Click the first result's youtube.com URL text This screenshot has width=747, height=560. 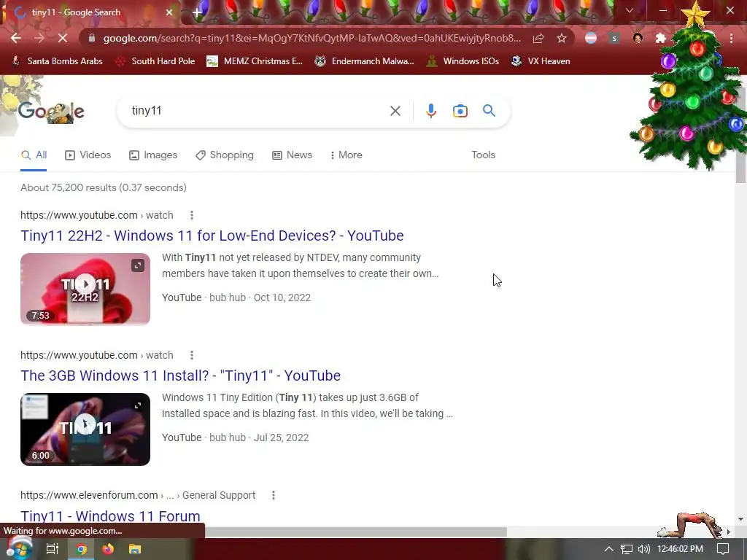coord(79,215)
